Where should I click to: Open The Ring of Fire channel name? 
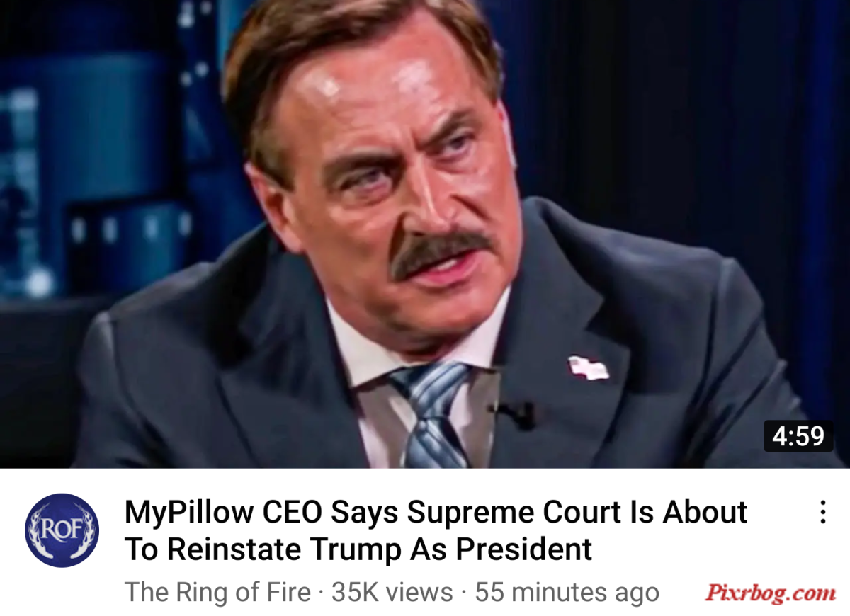point(217,592)
